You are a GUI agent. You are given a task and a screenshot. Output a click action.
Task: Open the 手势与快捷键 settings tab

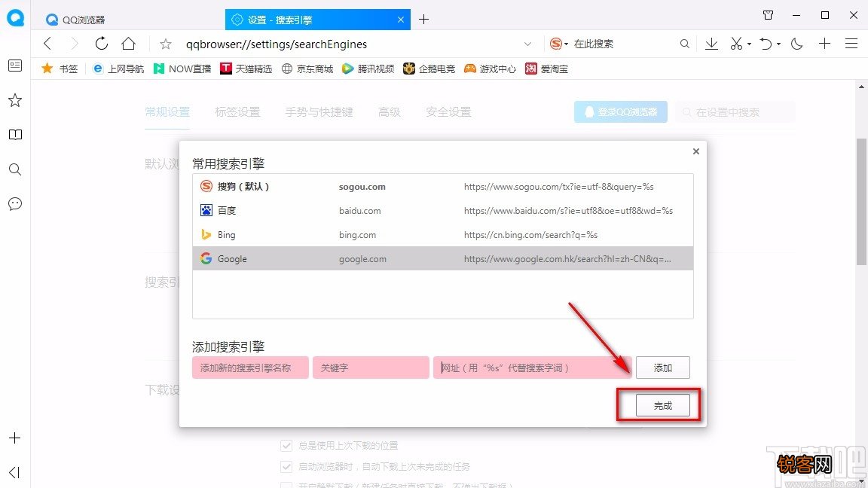[x=319, y=112]
